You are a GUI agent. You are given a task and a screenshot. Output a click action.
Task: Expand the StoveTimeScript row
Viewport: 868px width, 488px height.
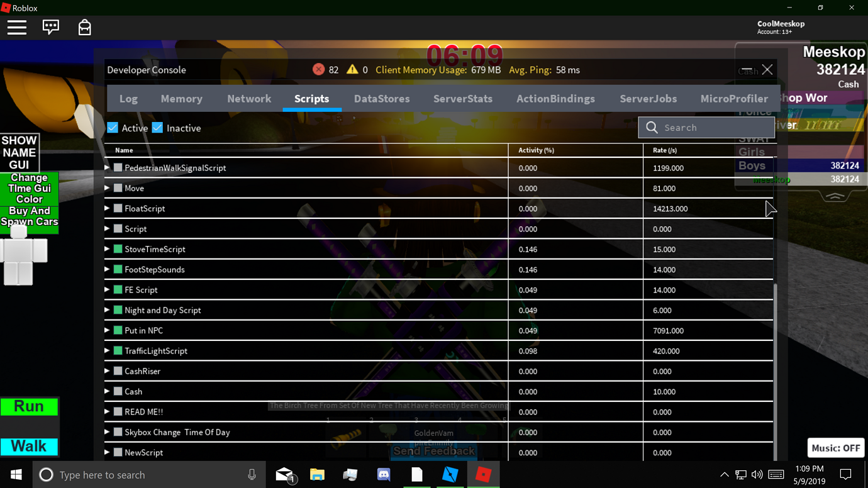[x=107, y=249]
